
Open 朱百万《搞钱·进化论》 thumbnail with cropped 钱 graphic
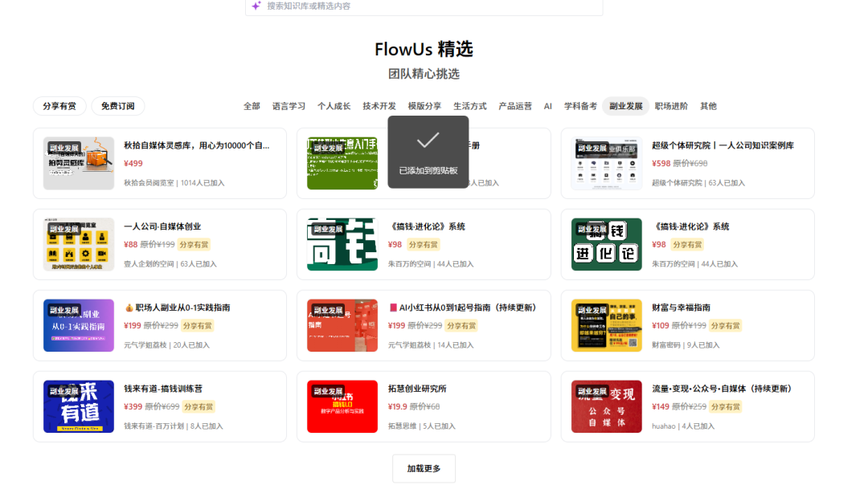(342, 244)
